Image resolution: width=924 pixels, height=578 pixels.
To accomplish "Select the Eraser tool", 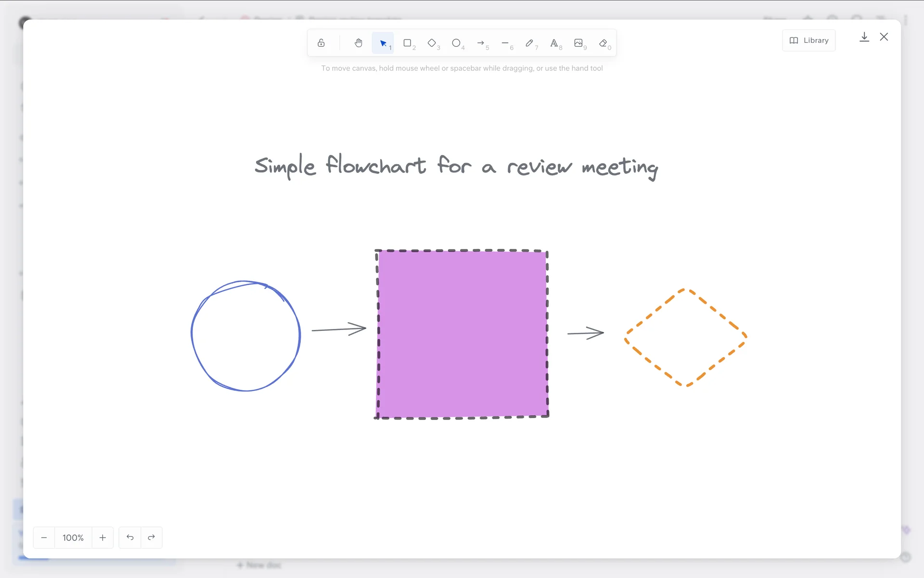I will [x=603, y=43].
